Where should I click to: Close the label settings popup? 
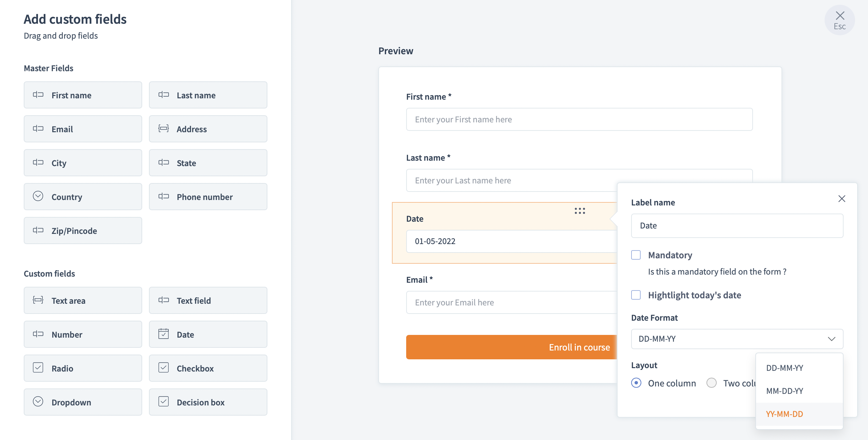[x=842, y=199]
